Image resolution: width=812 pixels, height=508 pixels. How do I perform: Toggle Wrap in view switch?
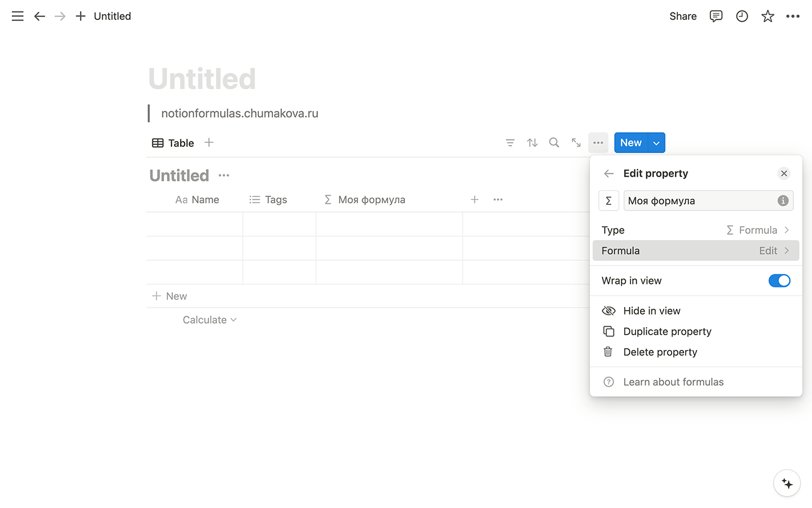(x=779, y=281)
